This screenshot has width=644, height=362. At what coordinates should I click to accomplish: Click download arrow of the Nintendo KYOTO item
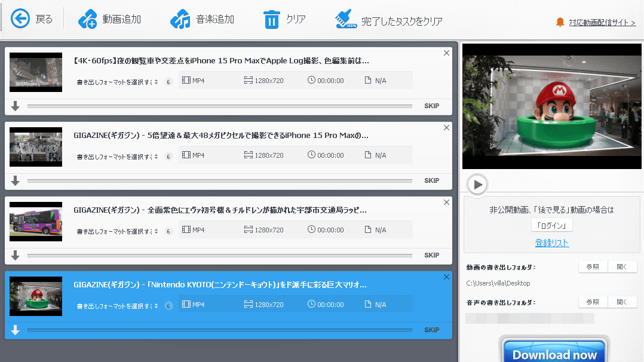click(x=16, y=330)
